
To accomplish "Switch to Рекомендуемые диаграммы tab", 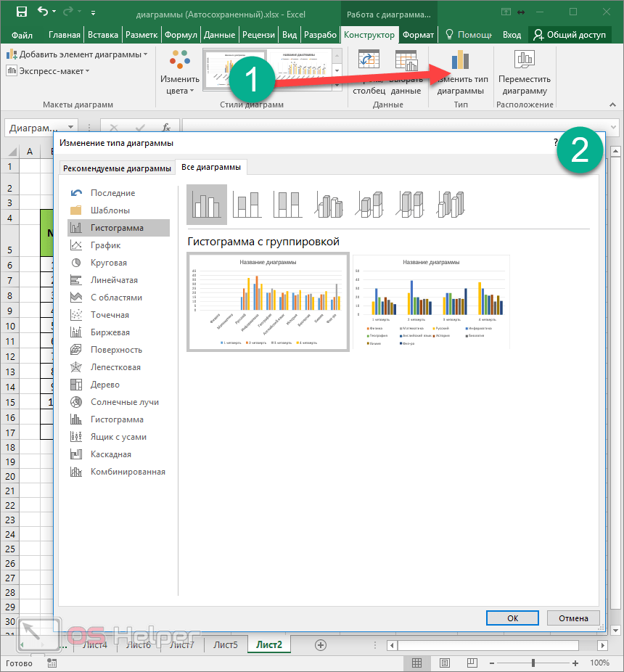I will [117, 168].
